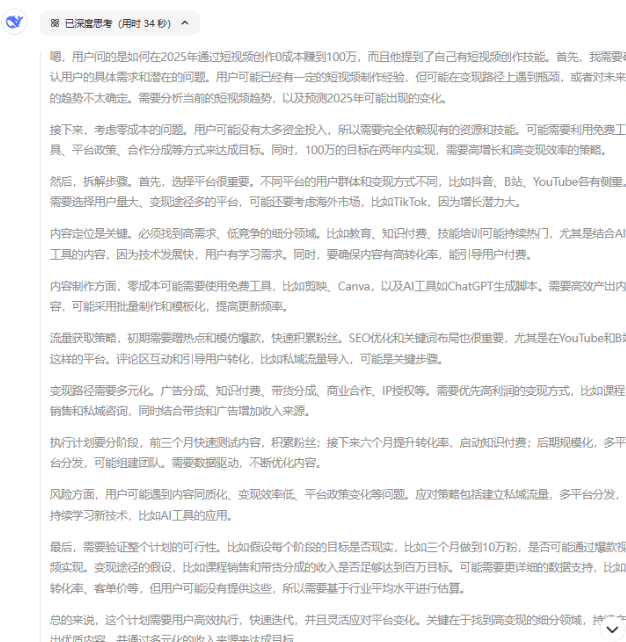Click the paragraph starting 接下来，考虑零成本的问题
The height and width of the screenshot is (642, 626).
point(338,140)
